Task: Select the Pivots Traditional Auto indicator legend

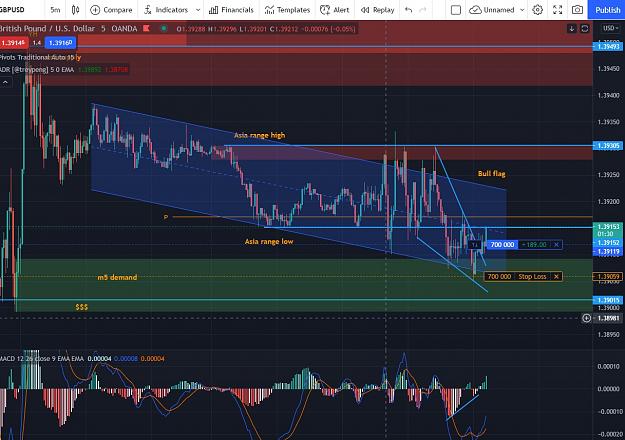Action: point(40,57)
